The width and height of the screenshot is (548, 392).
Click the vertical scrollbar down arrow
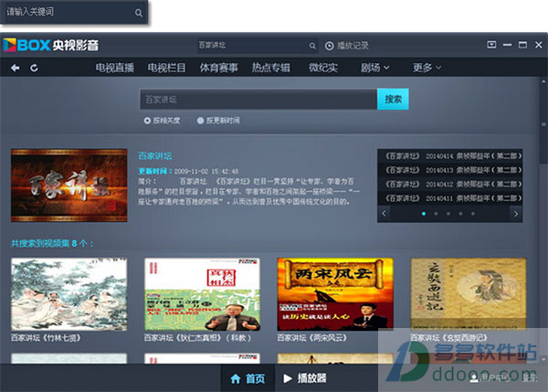(x=543, y=359)
